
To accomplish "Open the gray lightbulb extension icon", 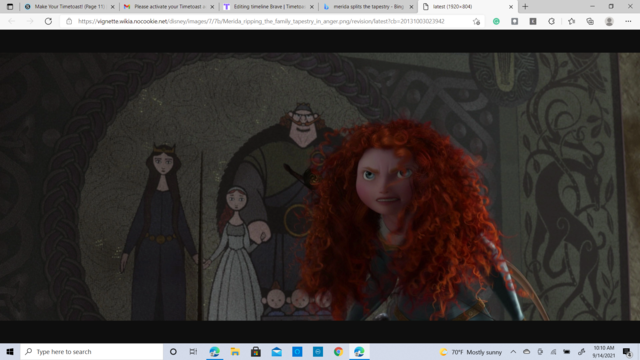I will [x=515, y=21].
